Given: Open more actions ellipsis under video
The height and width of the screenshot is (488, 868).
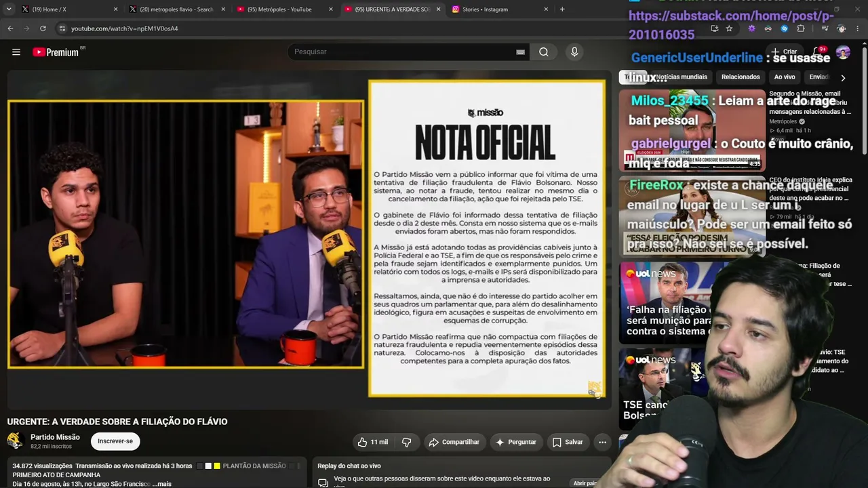Looking at the screenshot, I should click(602, 442).
